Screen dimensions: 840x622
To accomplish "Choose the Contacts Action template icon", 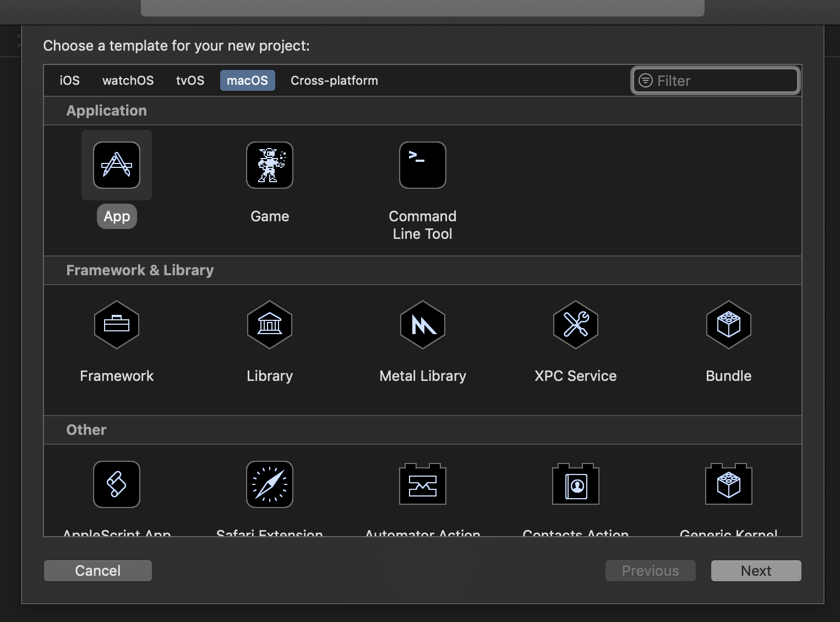I will click(576, 484).
